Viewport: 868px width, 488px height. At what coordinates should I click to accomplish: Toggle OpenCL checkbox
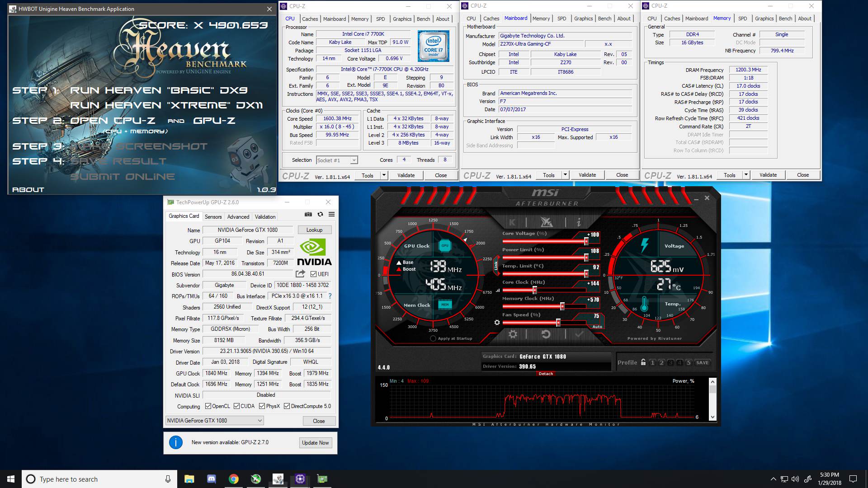[208, 406]
